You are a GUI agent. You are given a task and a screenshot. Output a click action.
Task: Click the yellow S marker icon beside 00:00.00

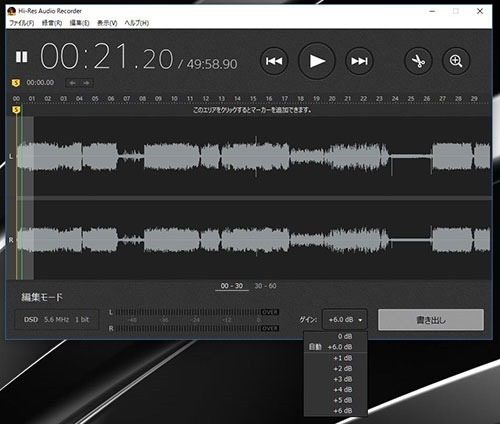click(x=16, y=83)
